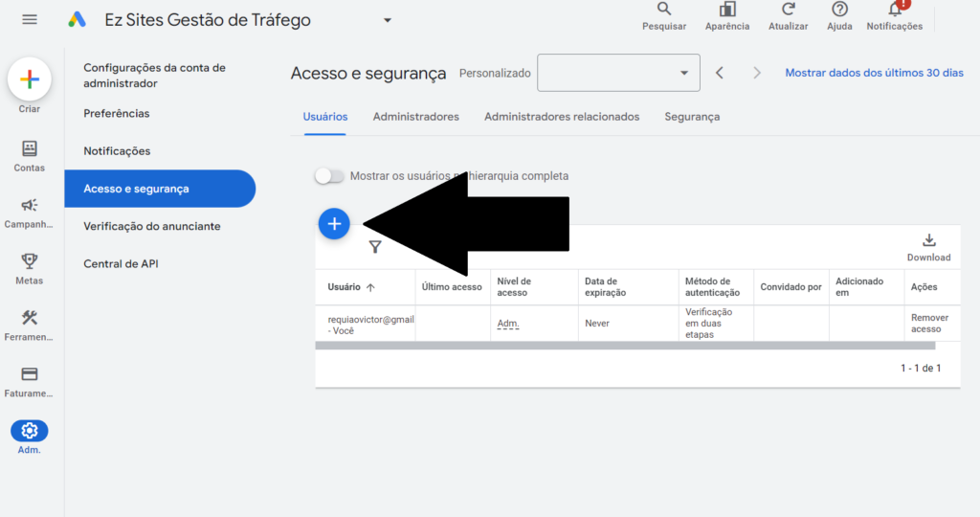The height and width of the screenshot is (517, 980).
Task: Click the Convidado por column header
Action: (x=791, y=287)
